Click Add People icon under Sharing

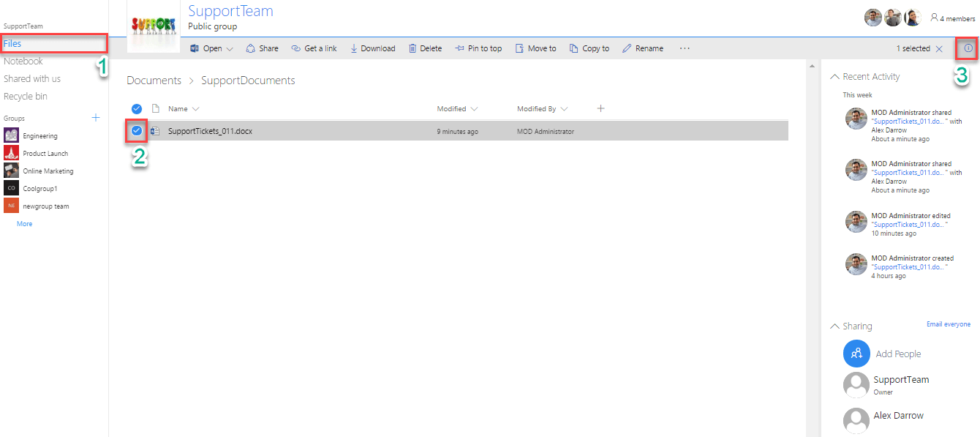[x=856, y=354]
